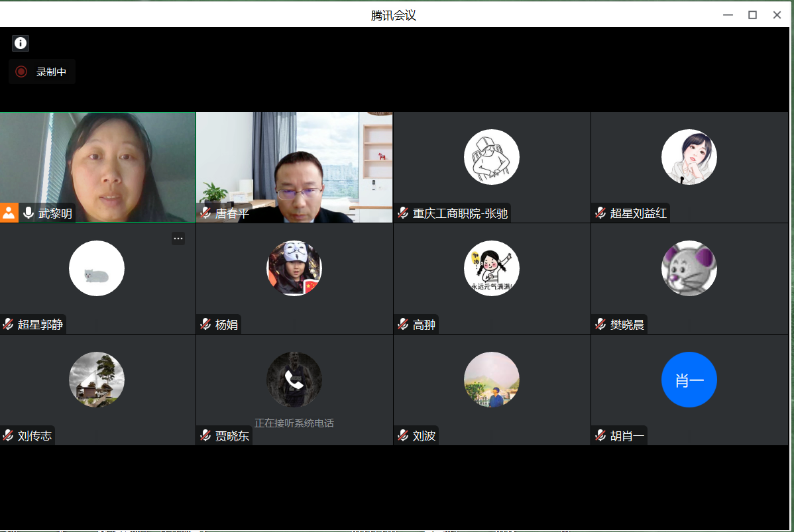Click the muted mic icon for 杨娟

[x=205, y=325]
